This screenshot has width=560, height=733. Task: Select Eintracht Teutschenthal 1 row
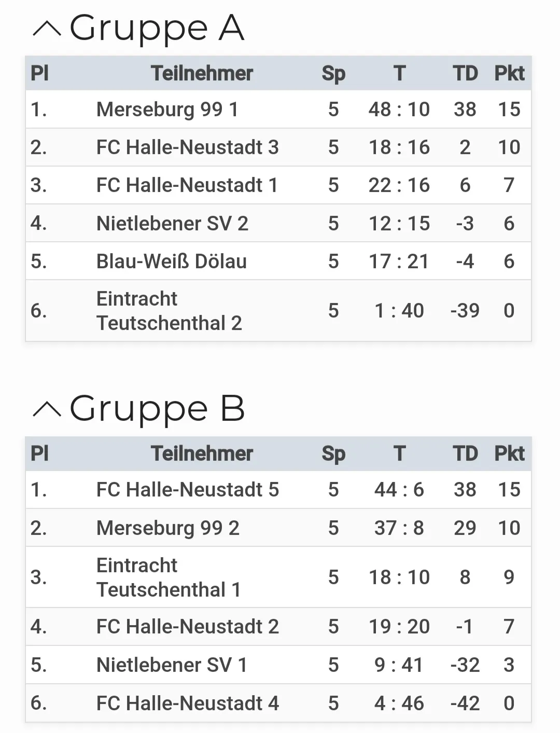pos(278,577)
